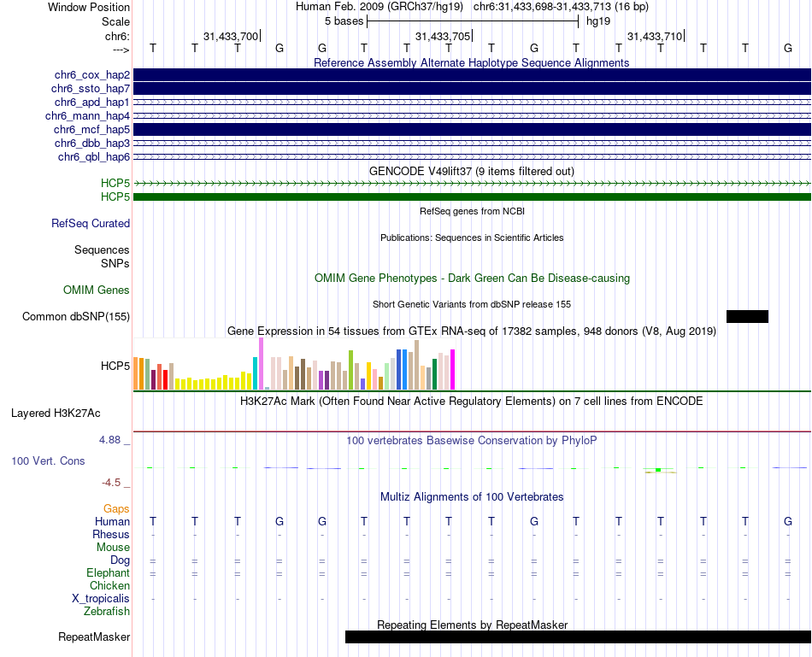Image resolution: width=812 pixels, height=657 pixels.
Task: Open the GENCODE V49lift37 track title
Action: pos(471,171)
